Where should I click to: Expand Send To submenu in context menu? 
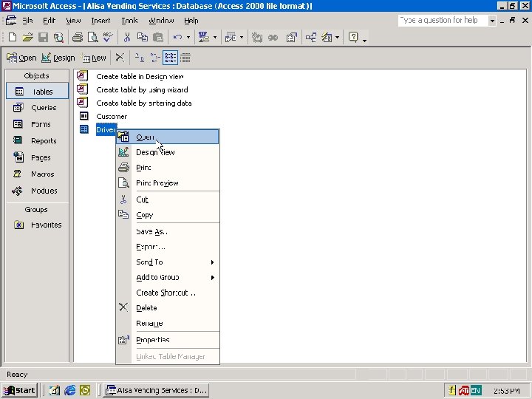168,262
